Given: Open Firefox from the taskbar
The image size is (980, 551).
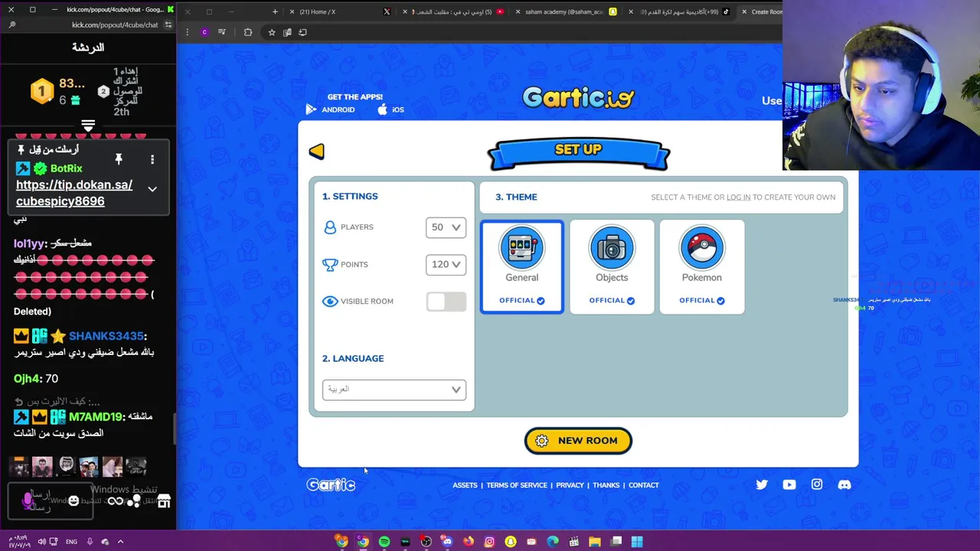Looking at the screenshot, I should 469,542.
